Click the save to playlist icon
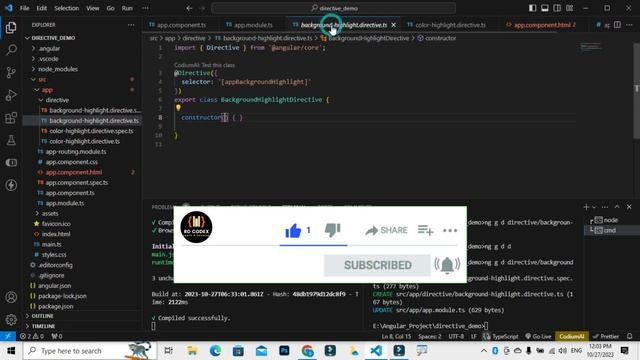640x360 pixels. (425, 231)
